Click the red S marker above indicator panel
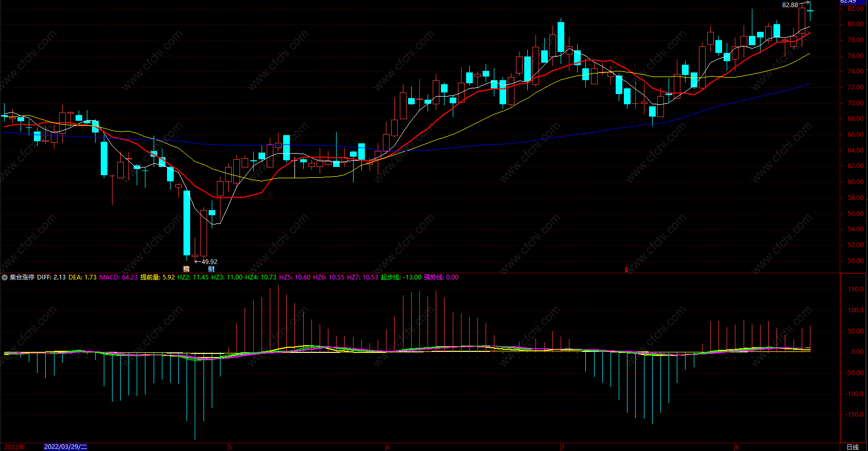This screenshot has width=868, height=451. (x=626, y=270)
